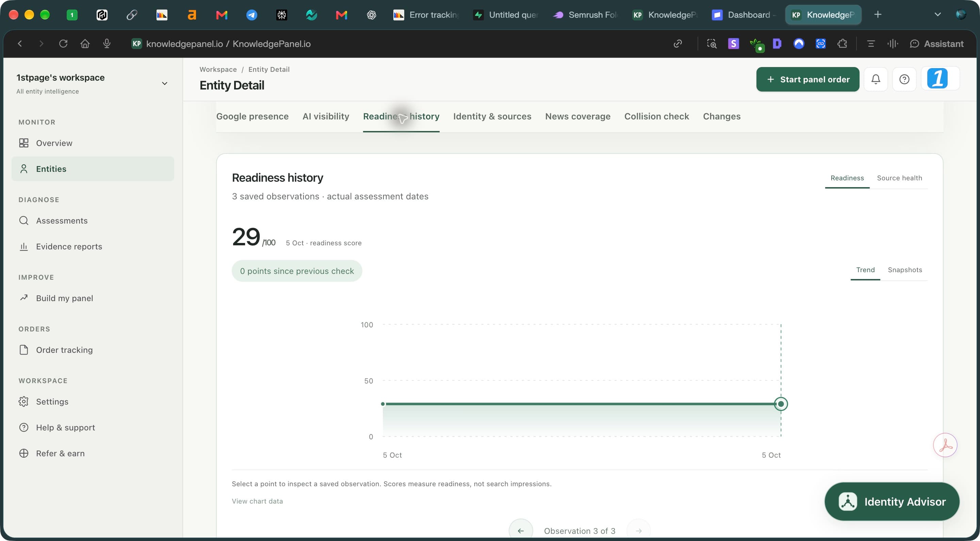Expand the browser tab list chevron
Screen dimensions: 980x541
tap(937, 15)
